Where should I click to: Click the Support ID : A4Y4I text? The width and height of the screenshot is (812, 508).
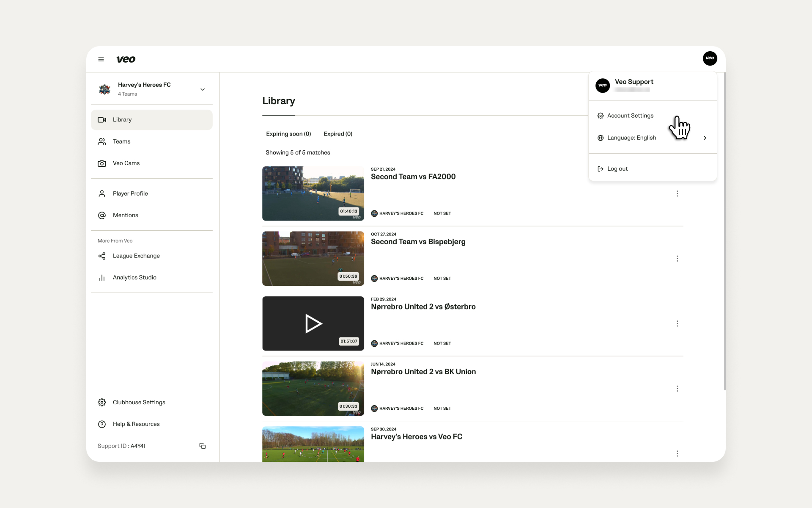pos(121,446)
